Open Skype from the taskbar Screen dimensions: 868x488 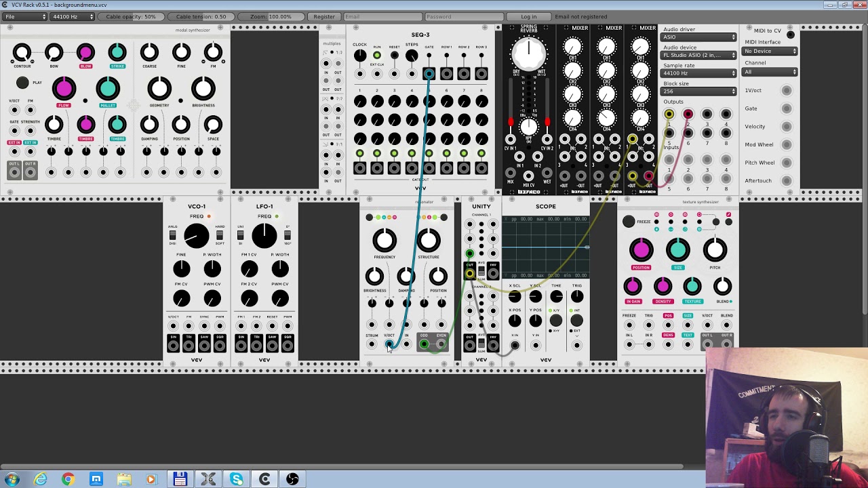click(x=236, y=479)
